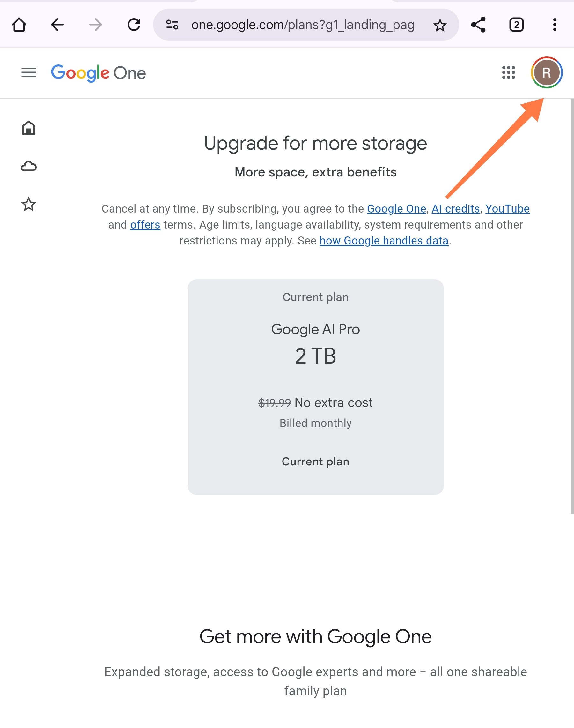The image size is (574, 728).
Task: Open Storage cloud icon in sidebar
Action: click(x=29, y=166)
